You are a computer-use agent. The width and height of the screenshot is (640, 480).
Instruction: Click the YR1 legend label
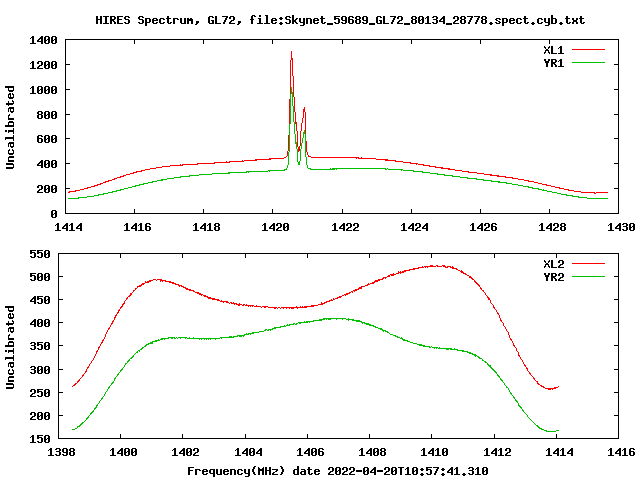553,63
